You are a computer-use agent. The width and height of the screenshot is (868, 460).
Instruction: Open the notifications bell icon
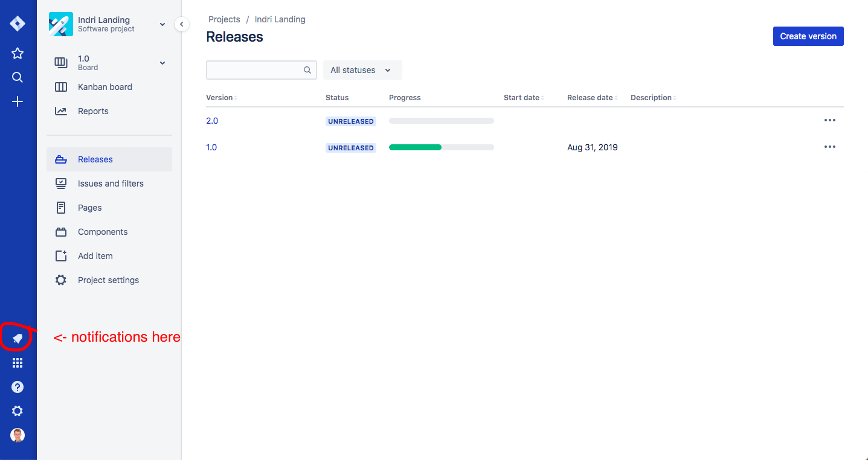pyautogui.click(x=18, y=338)
